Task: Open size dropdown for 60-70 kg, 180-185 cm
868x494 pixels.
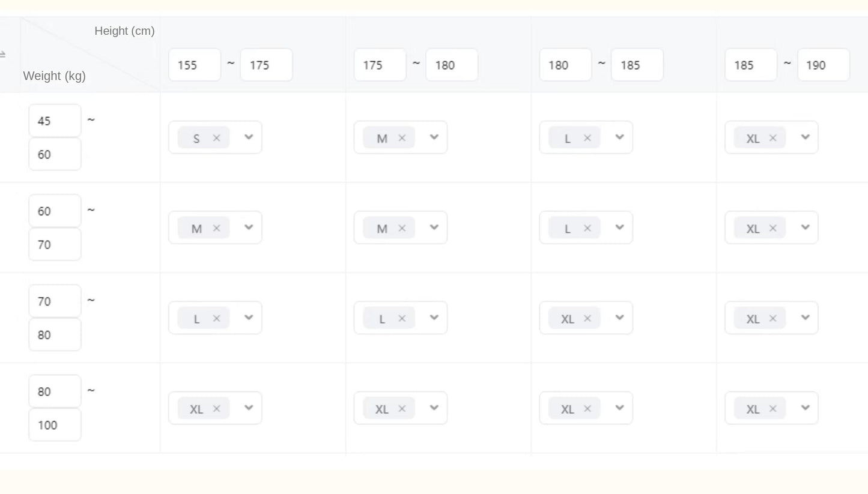Action: (619, 227)
